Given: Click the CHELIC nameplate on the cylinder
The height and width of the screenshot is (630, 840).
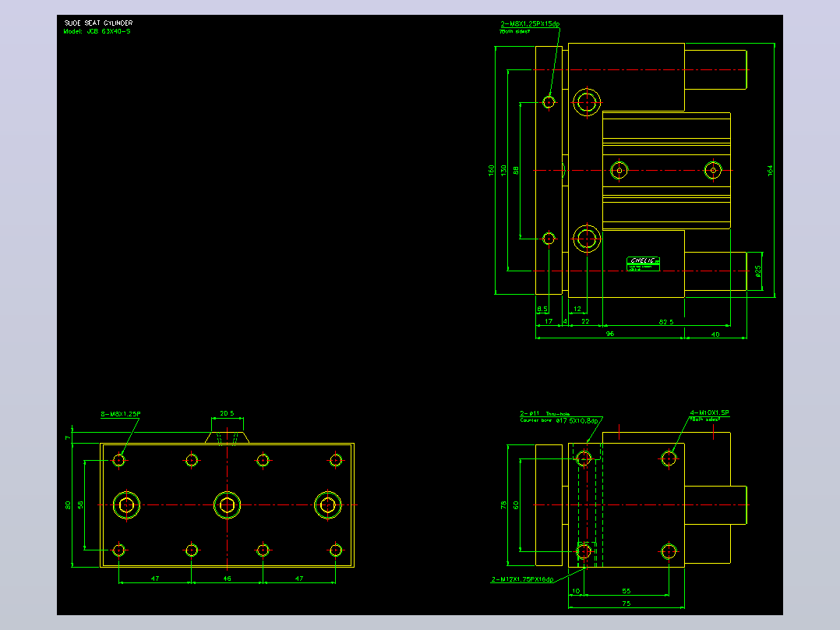Looking at the screenshot, I should pyautogui.click(x=643, y=264).
